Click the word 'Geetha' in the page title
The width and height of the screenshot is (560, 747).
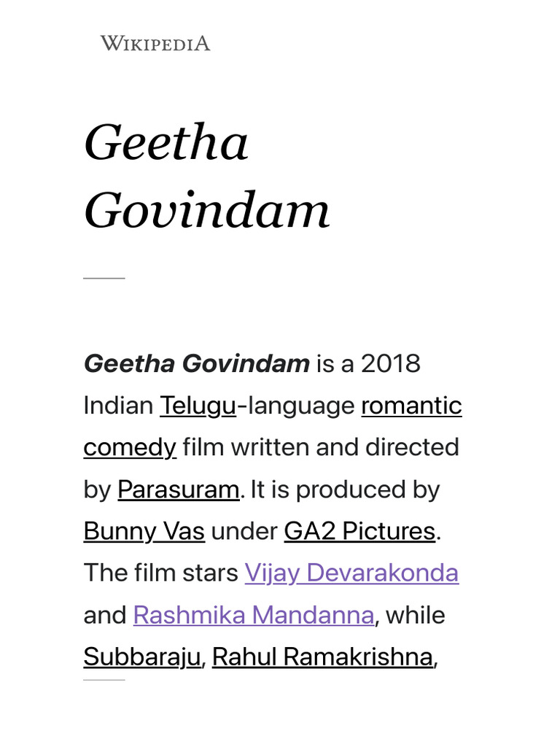166,142
